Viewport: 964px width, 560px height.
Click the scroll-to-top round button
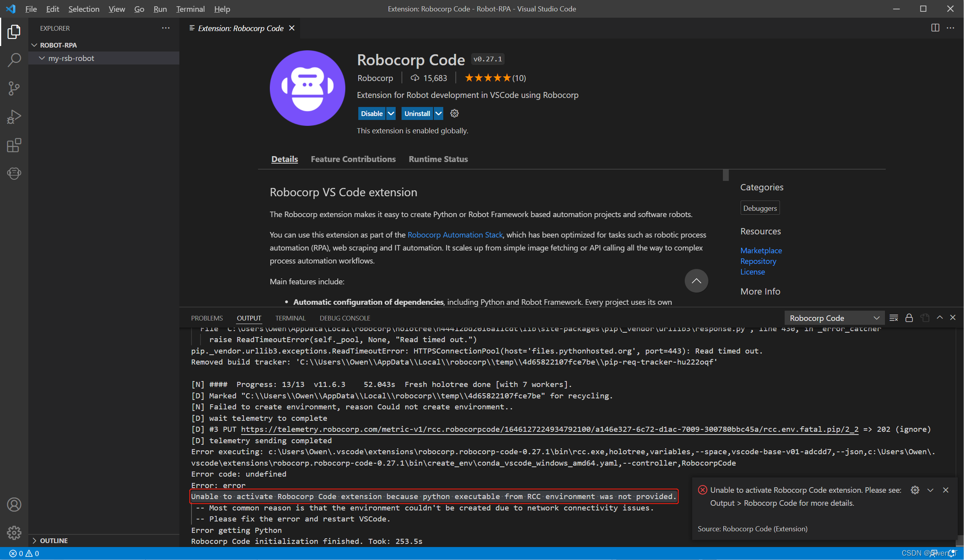pyautogui.click(x=696, y=281)
